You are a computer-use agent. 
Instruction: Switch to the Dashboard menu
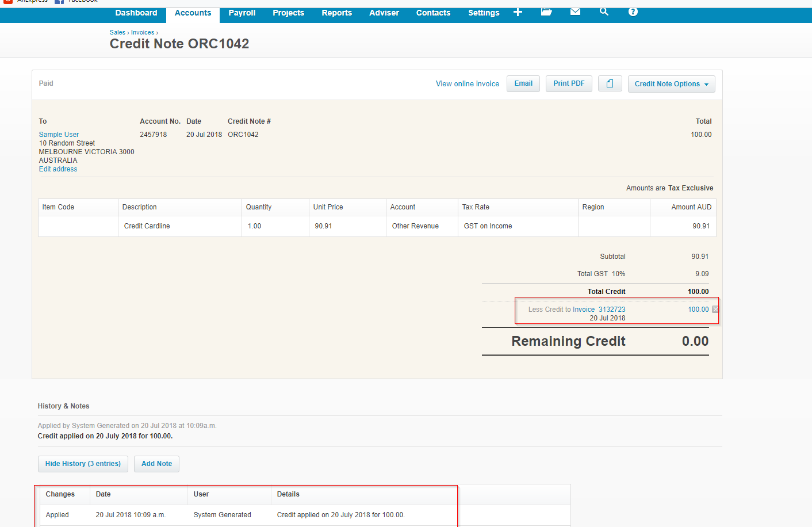[136, 13]
